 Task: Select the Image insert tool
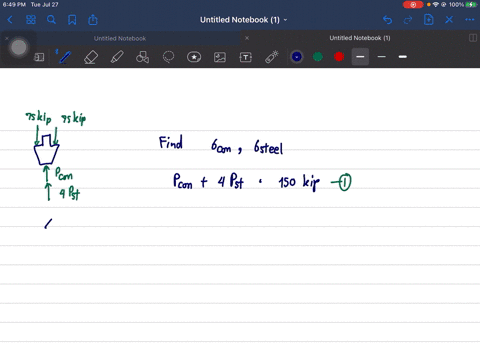click(x=220, y=57)
